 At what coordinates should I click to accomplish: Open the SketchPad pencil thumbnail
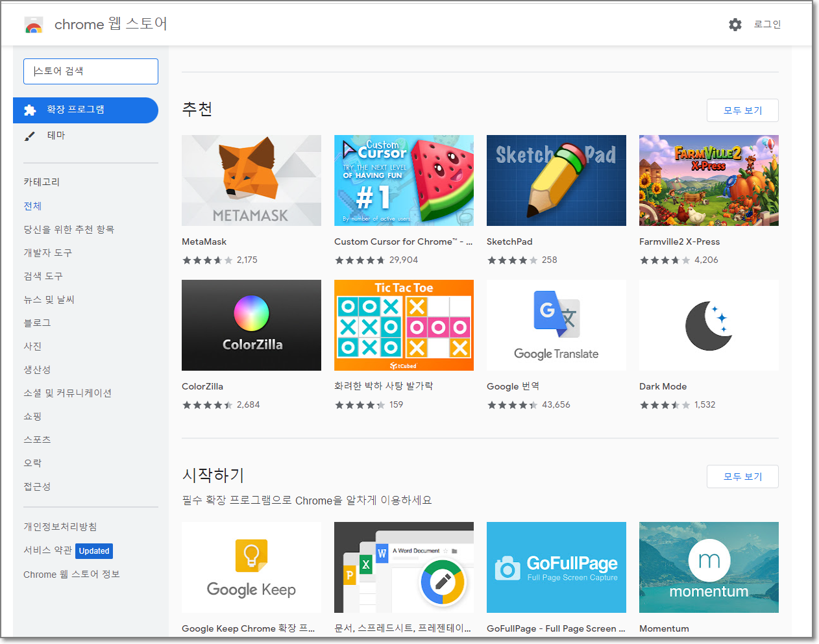tap(556, 180)
